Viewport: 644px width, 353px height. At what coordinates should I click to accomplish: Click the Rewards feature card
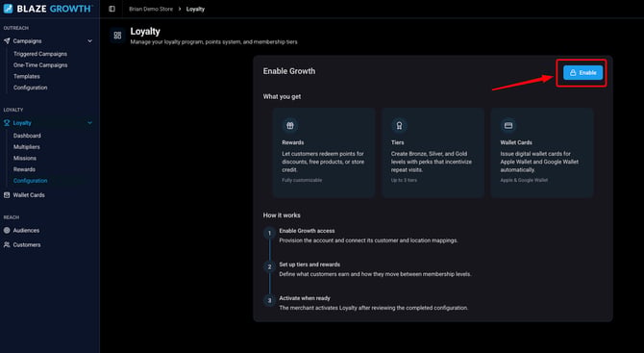point(324,153)
